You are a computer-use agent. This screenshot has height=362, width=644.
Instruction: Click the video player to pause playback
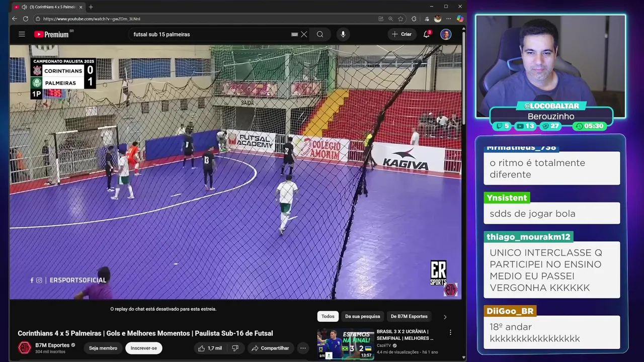pyautogui.click(x=235, y=172)
